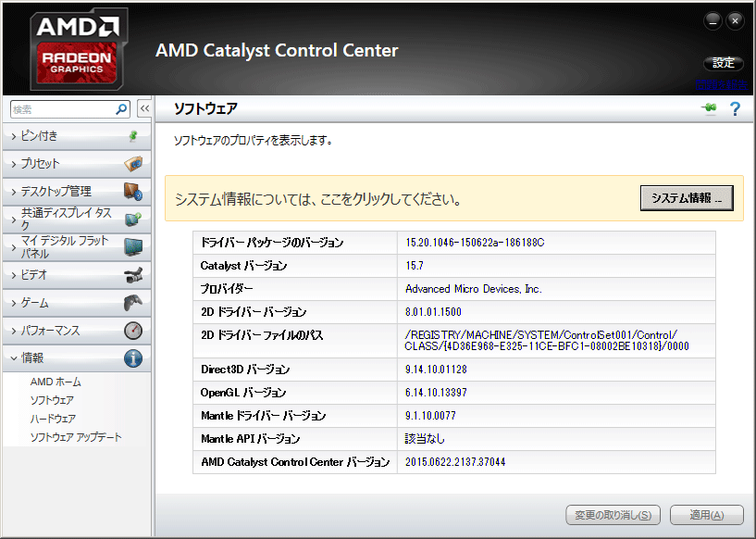Image resolution: width=756 pixels, height=539 pixels.
Task: Click AMD Catalyst Control Center バージョン label
Action: tap(295, 462)
